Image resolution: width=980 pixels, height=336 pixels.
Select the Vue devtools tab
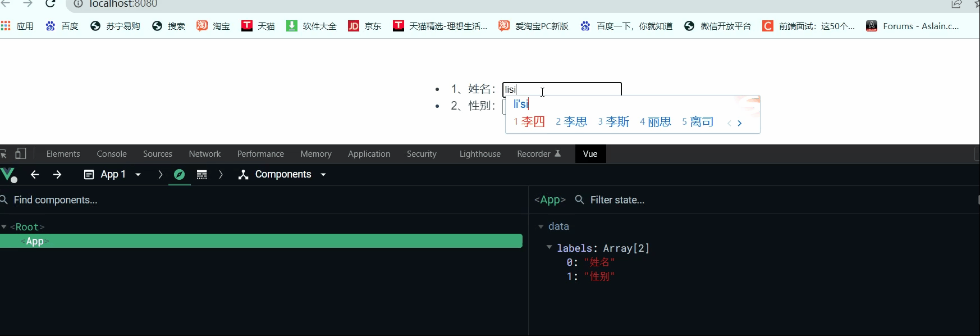coord(590,154)
